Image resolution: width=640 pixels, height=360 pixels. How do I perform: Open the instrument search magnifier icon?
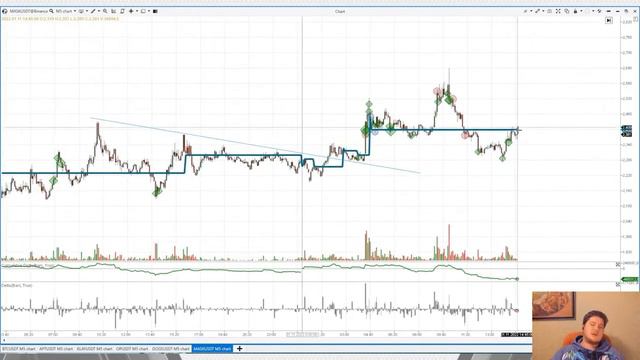(x=51, y=11)
